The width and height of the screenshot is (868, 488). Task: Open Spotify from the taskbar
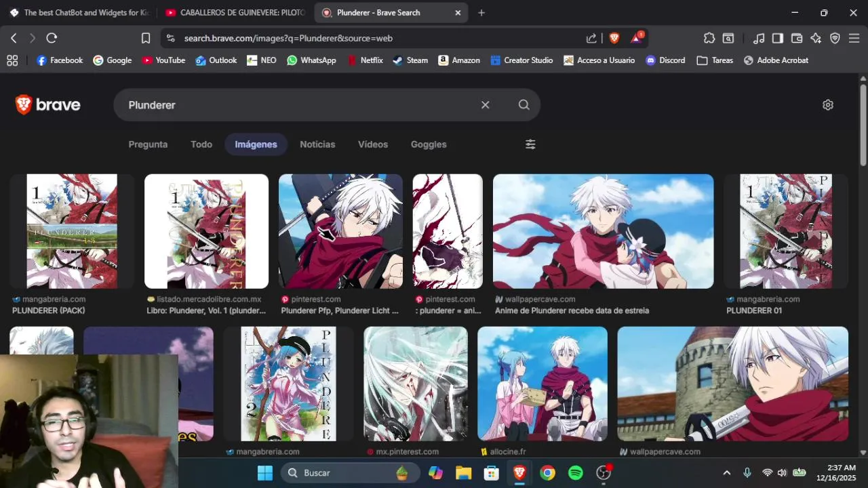[575, 473]
